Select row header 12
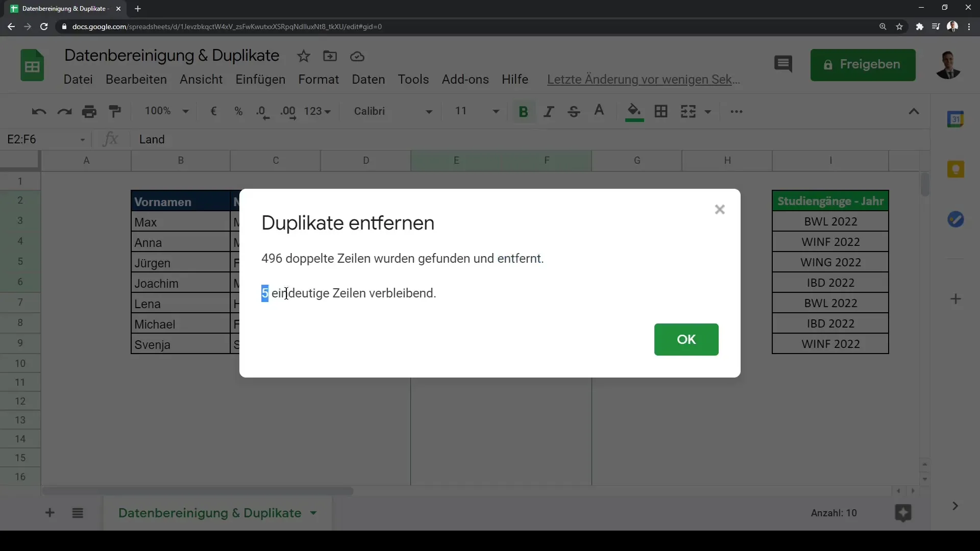Image resolution: width=980 pixels, height=551 pixels. tap(20, 402)
